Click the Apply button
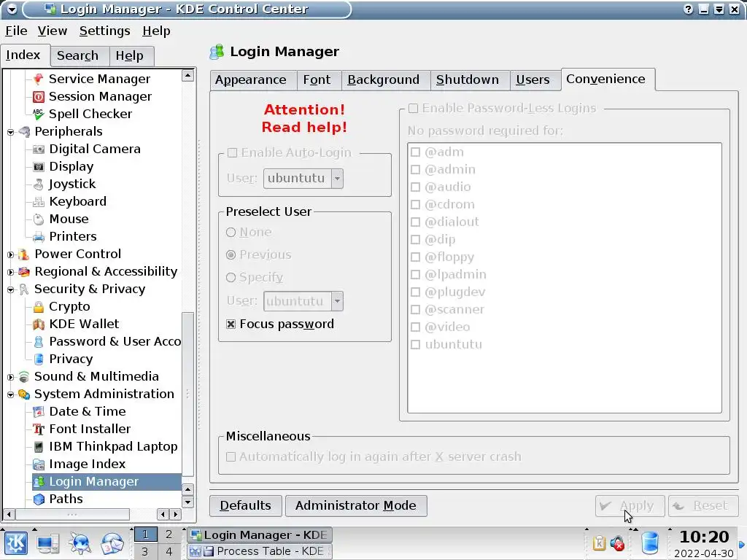 pos(630,506)
